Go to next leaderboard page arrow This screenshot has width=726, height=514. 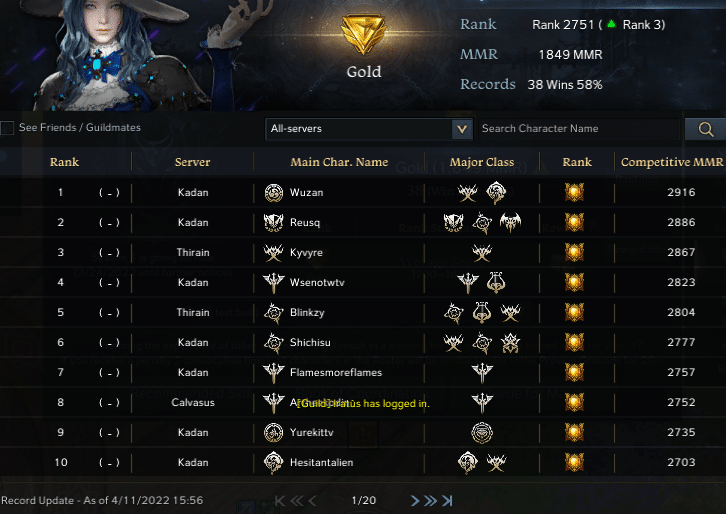(415, 501)
